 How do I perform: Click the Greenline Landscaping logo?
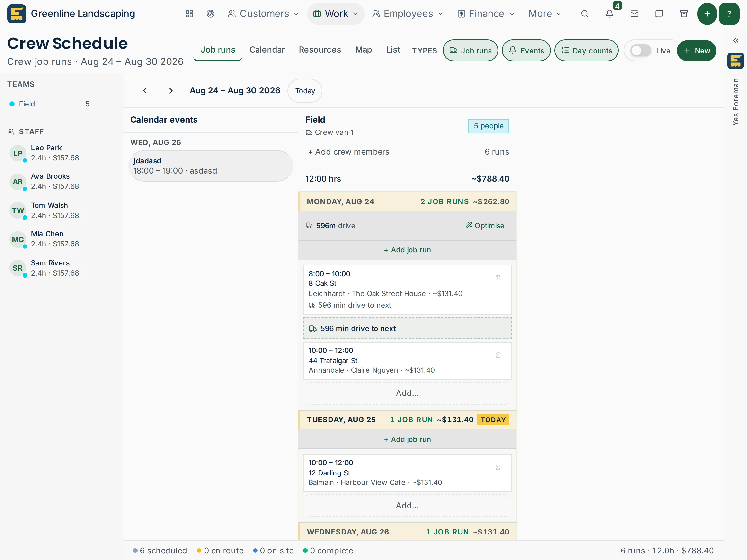pos(17,14)
